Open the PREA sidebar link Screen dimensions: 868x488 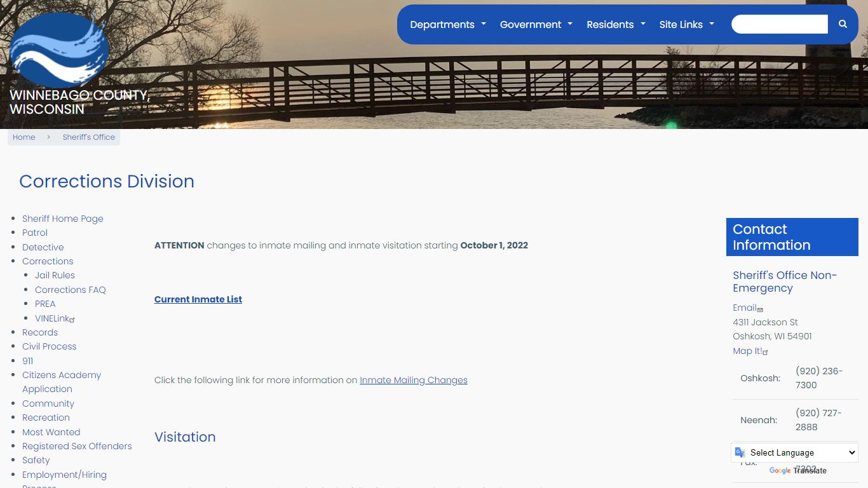(x=45, y=304)
